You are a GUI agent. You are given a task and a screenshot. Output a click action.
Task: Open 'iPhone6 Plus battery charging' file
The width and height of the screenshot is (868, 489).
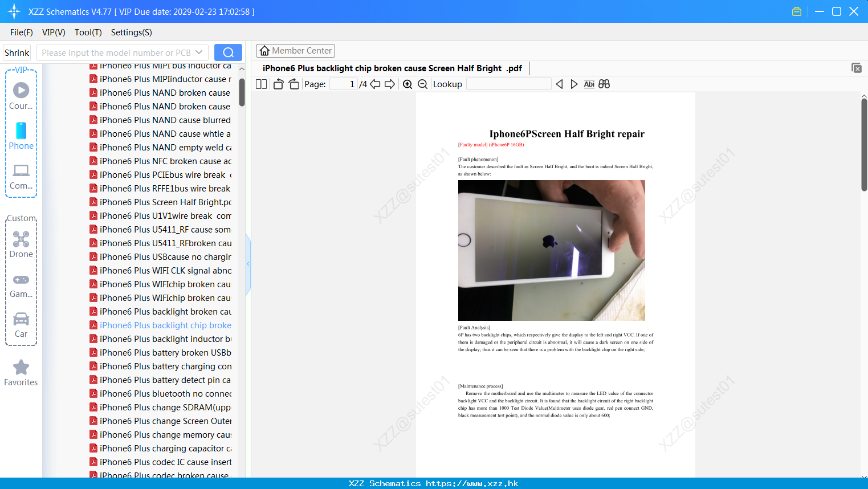coord(161,366)
